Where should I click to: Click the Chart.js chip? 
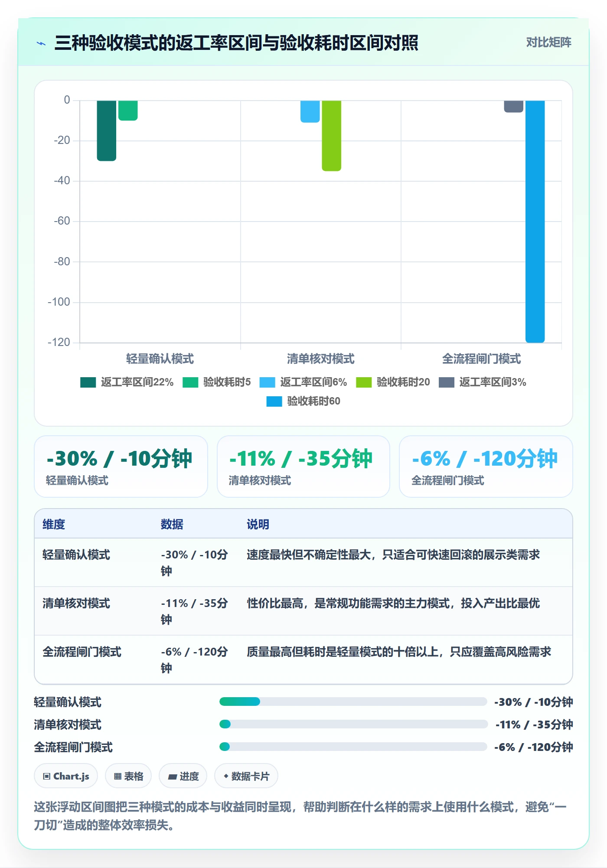tap(66, 776)
